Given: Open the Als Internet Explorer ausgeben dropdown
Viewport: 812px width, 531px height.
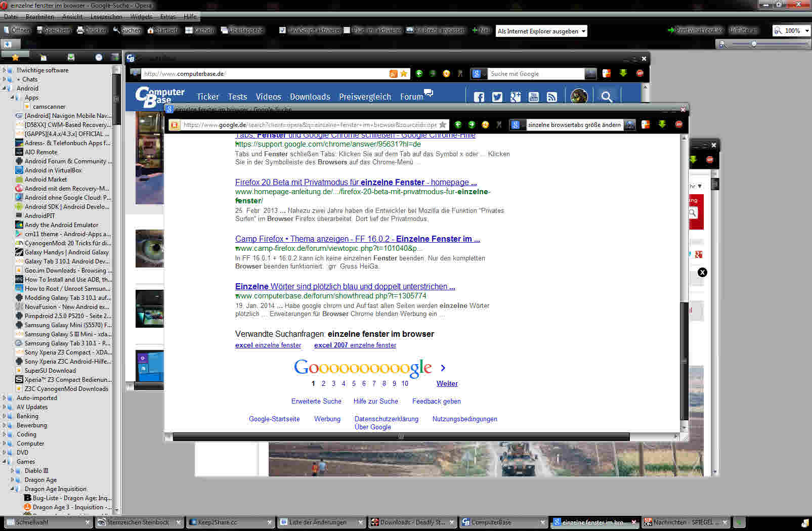Looking at the screenshot, I should (541, 31).
